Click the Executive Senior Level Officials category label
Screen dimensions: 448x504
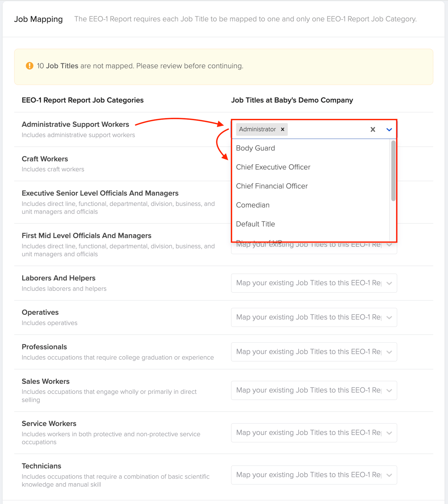tap(100, 193)
